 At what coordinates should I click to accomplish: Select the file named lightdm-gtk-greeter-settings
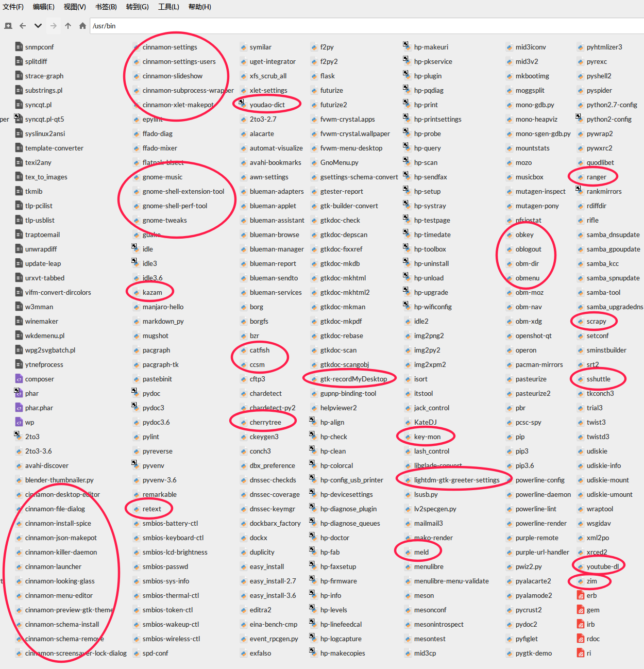pyautogui.click(x=456, y=480)
